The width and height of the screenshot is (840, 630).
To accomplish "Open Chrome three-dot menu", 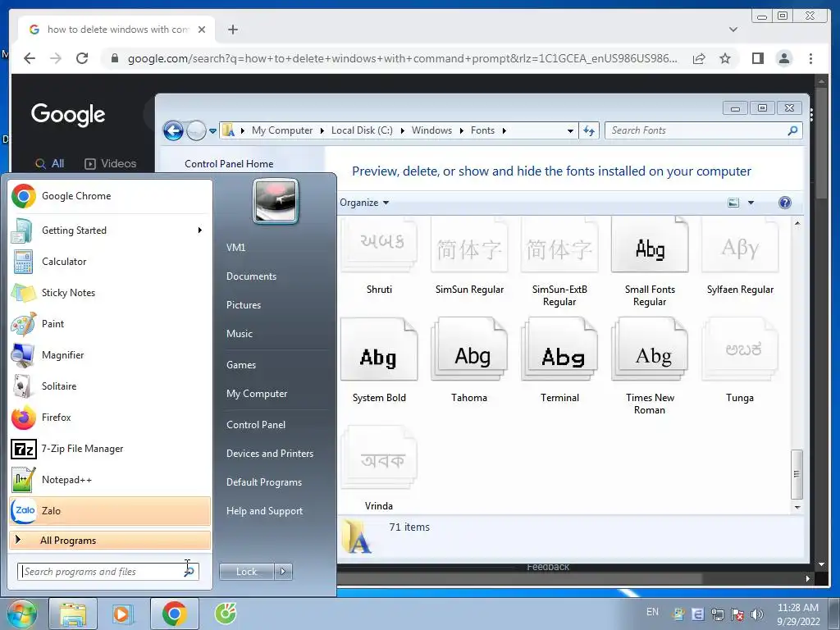I will (810, 58).
